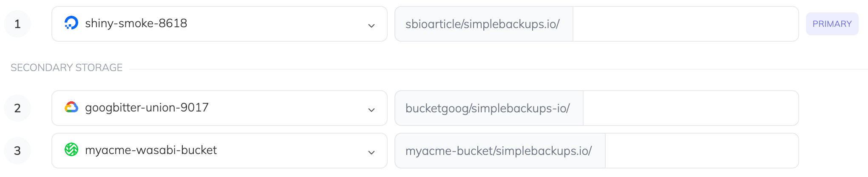
Task: Select the shiny-smoke-8618 storage name
Action: pyautogui.click(x=136, y=23)
